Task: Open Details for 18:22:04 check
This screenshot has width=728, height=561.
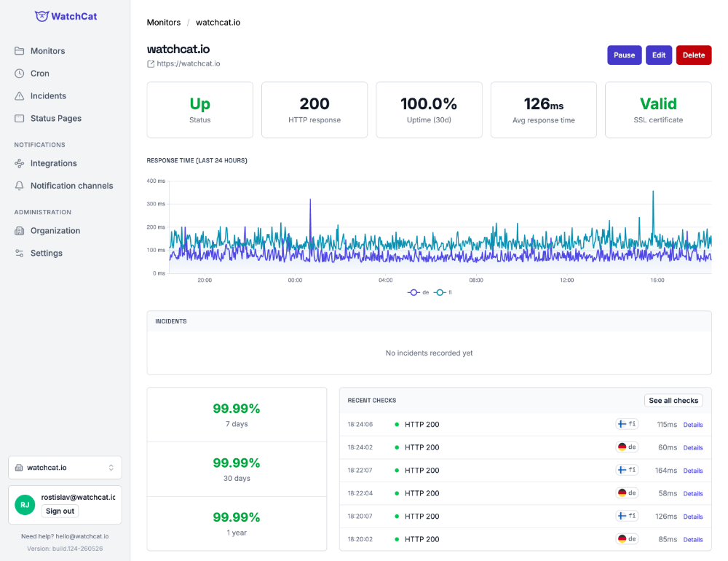Action: click(693, 493)
